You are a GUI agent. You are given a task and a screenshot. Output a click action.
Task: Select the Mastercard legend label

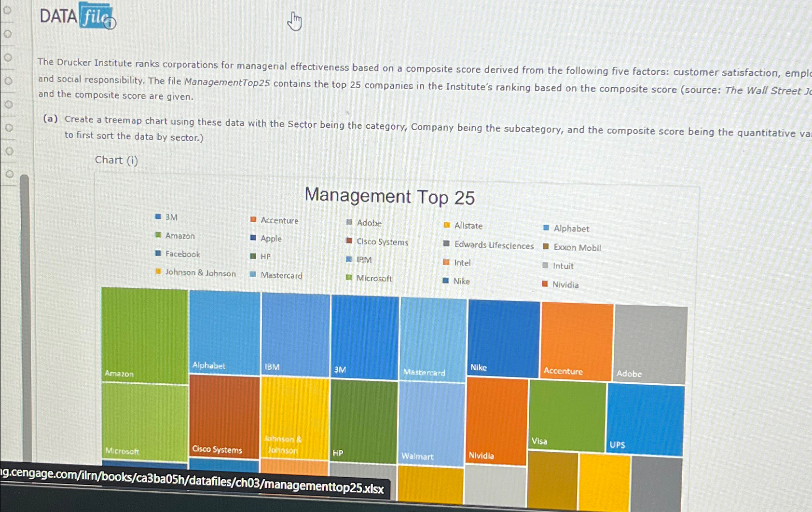coord(281,275)
